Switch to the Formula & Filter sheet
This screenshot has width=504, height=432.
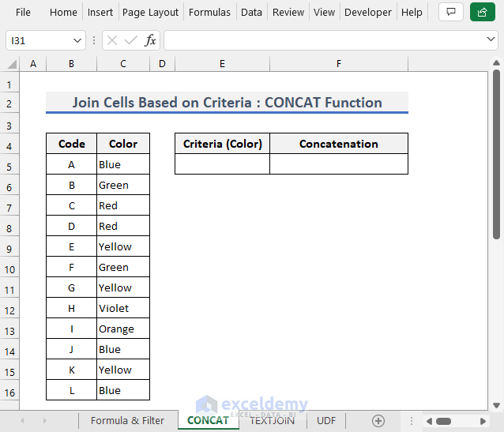[x=127, y=420]
